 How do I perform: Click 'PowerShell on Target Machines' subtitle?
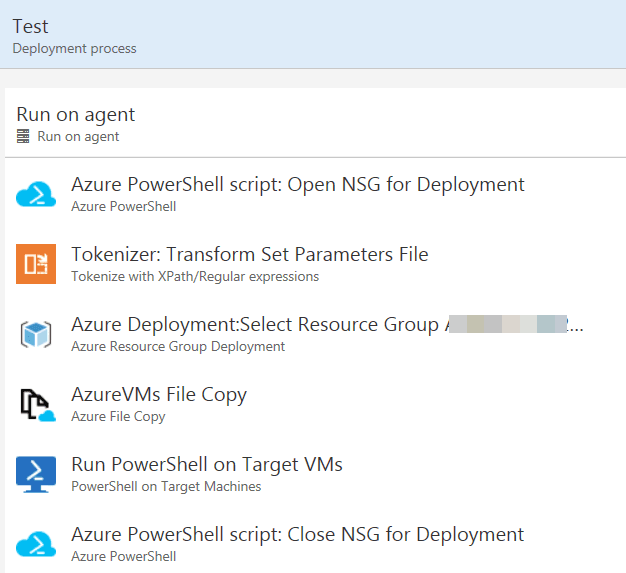[x=166, y=486]
